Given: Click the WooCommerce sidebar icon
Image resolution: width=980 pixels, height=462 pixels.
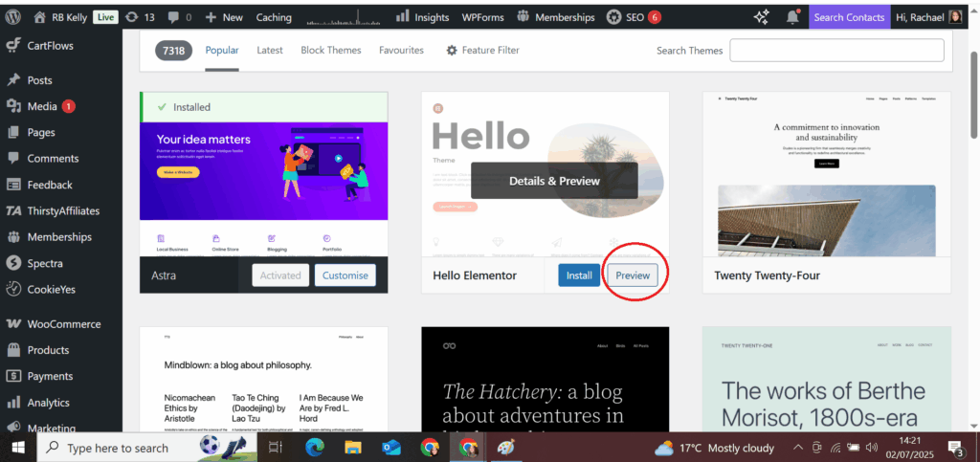Looking at the screenshot, I should coord(13,324).
